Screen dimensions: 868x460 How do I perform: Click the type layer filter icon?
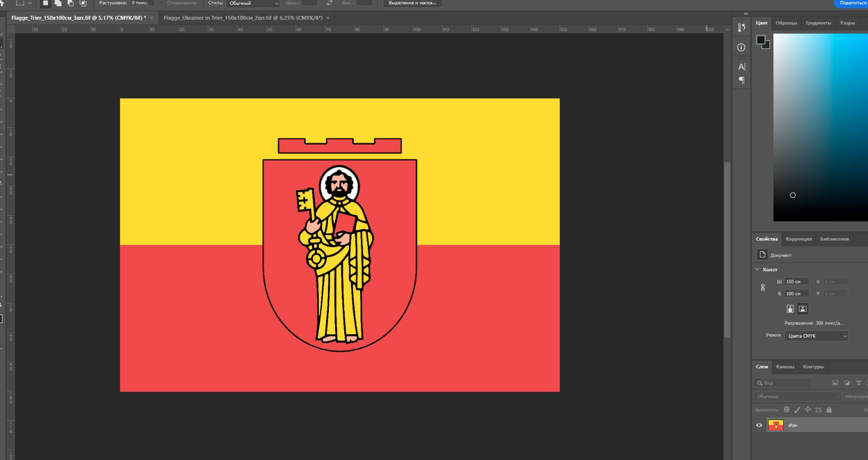tap(858, 383)
